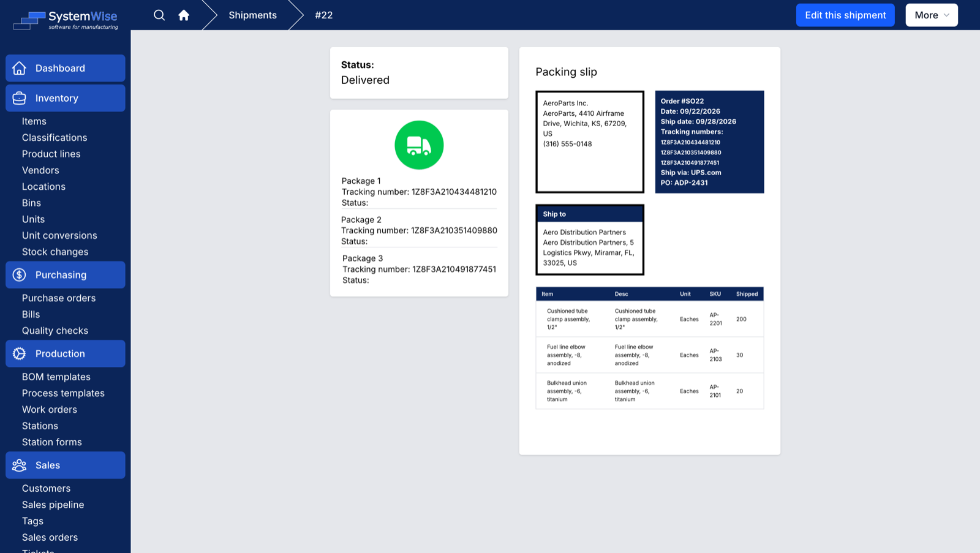
Task: Open Stations page
Action: pos(40,426)
